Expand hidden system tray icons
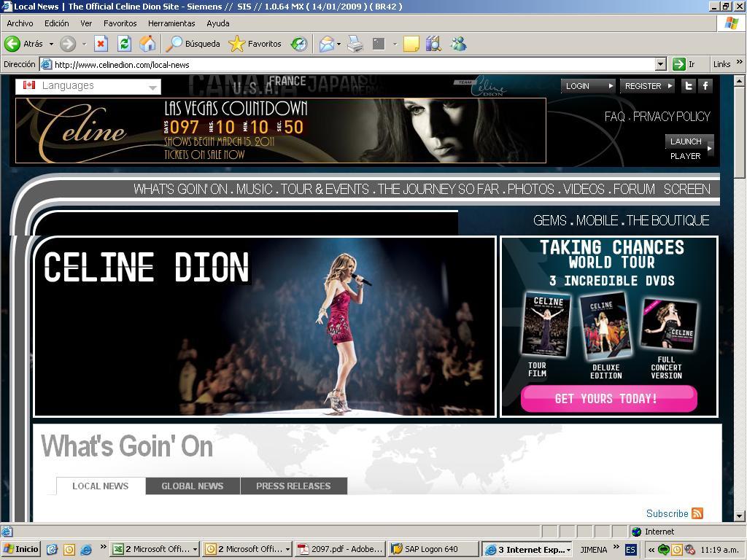Viewport: 747px width, 560px height. [651, 550]
